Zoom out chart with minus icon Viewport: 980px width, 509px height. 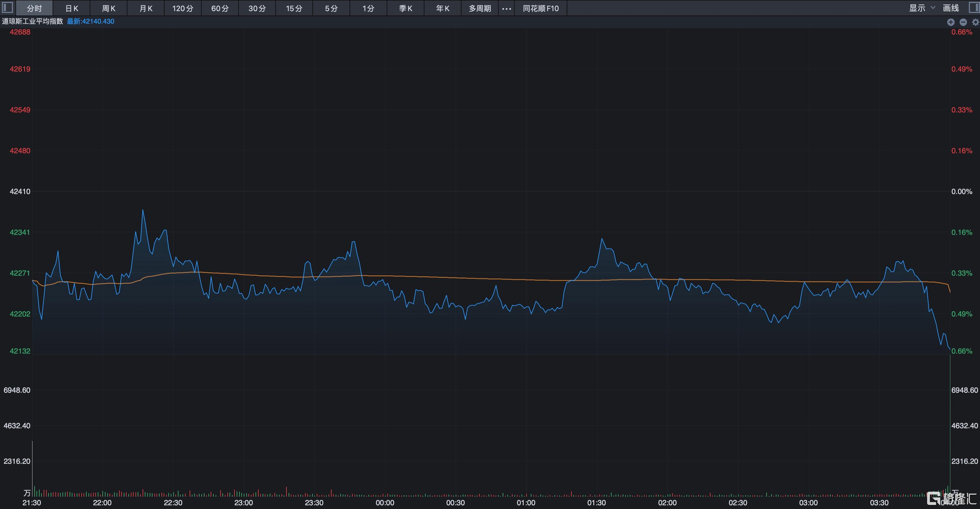click(x=963, y=22)
